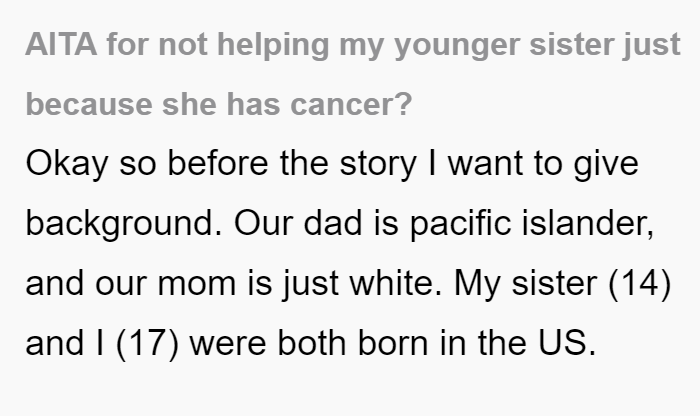Click the word "dad" in the body
The width and height of the screenshot is (700, 416).
coord(333,223)
